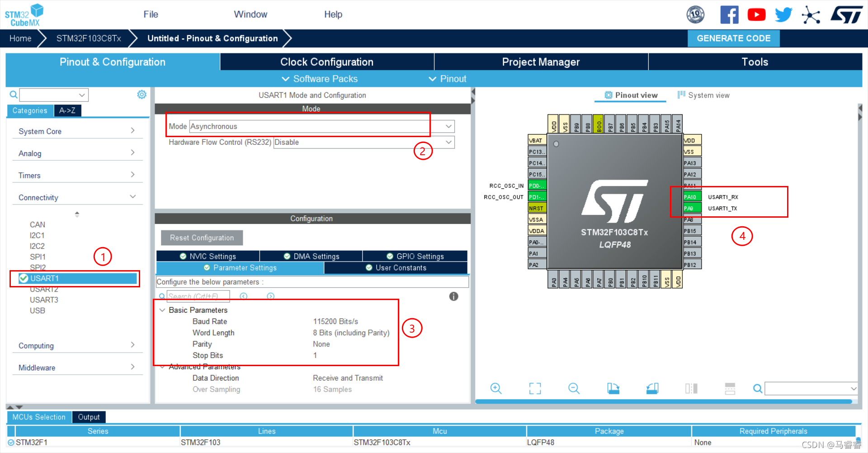Click the ST logo icon
This screenshot has width=868, height=453.
coord(847,15)
